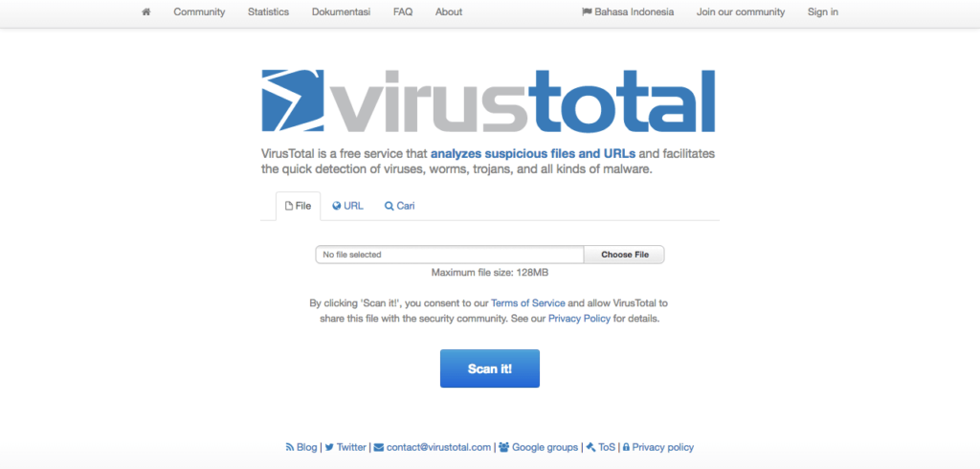Select the File tab
Viewport: 980px width, 469px height.
299,206
